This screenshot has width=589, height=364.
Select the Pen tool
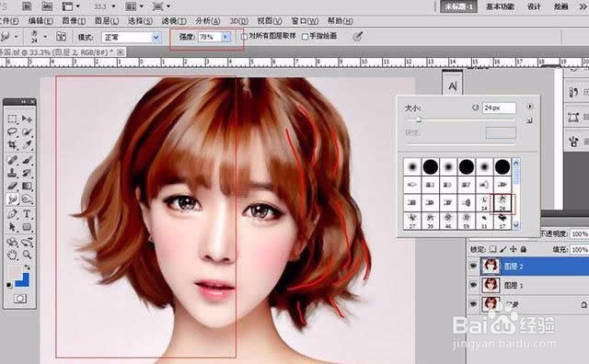click(12, 214)
